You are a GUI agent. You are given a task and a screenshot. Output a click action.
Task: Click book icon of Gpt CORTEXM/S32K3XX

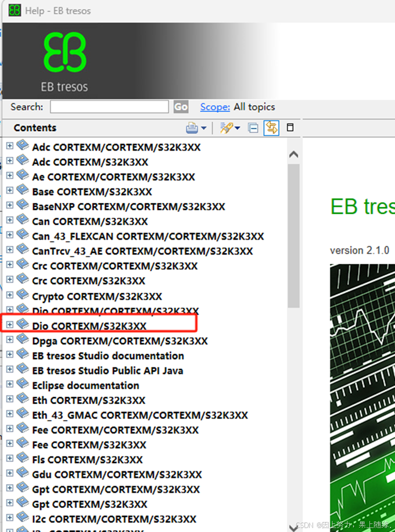(x=23, y=502)
